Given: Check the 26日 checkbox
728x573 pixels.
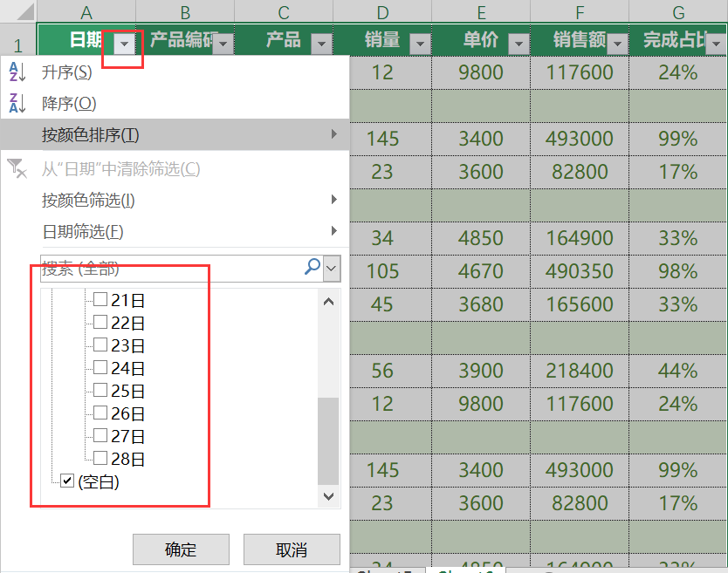Looking at the screenshot, I should 100,413.
